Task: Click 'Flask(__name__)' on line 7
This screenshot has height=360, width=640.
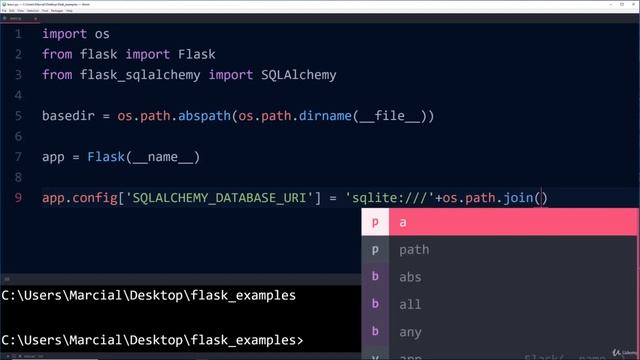Action: coord(144,157)
